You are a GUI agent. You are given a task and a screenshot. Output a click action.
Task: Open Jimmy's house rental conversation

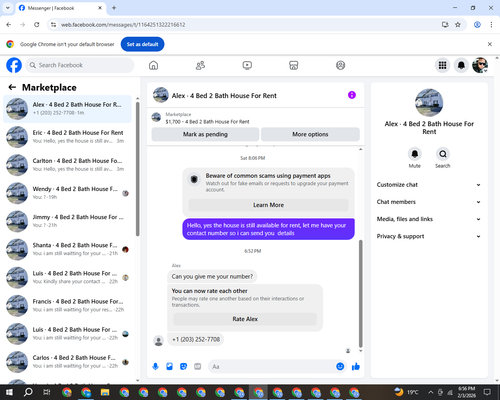coord(67,221)
